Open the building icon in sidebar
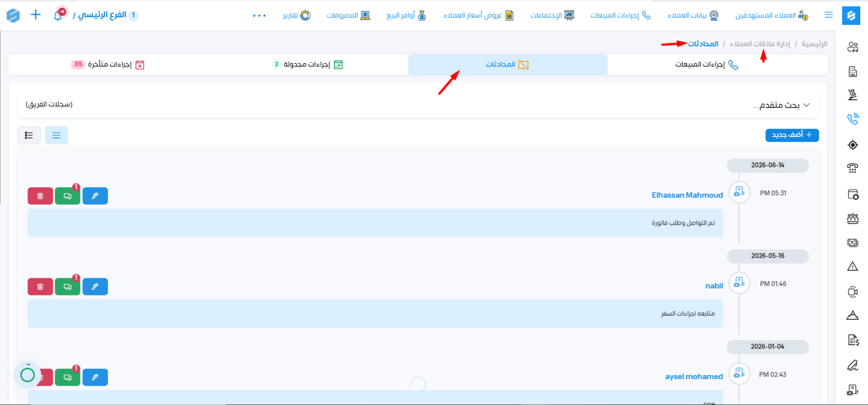Screen dimensions: 868x405 tap(853, 72)
